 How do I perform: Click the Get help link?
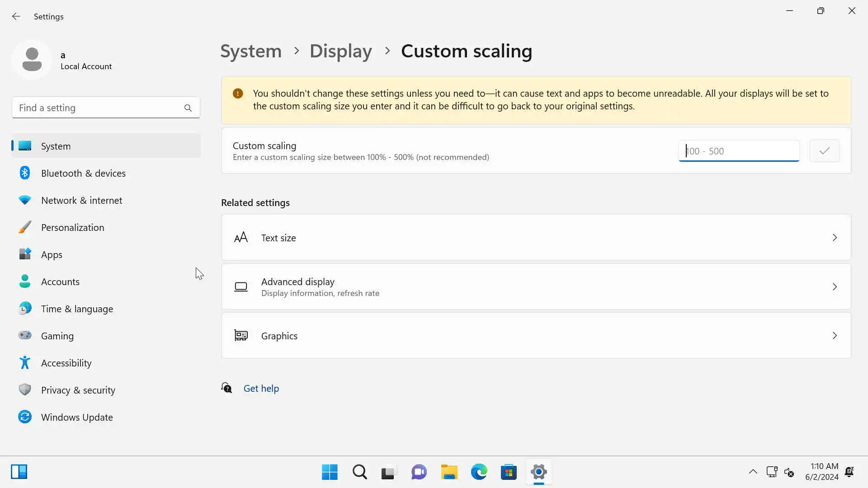261,389
